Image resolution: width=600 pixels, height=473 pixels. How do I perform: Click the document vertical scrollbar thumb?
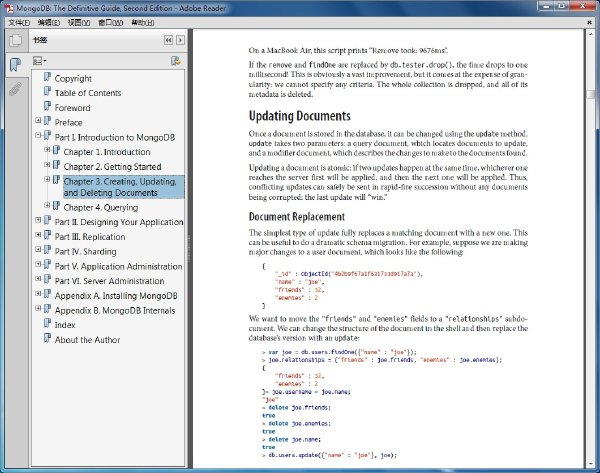coord(591,94)
